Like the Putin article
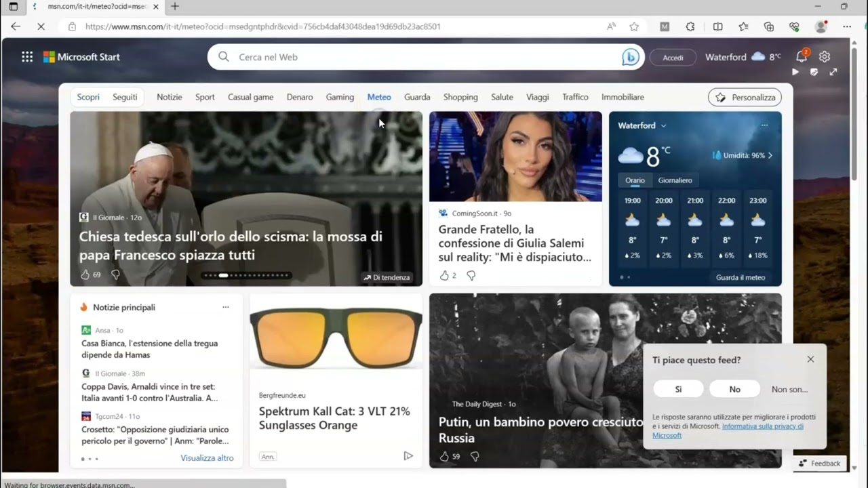 pos(444,456)
